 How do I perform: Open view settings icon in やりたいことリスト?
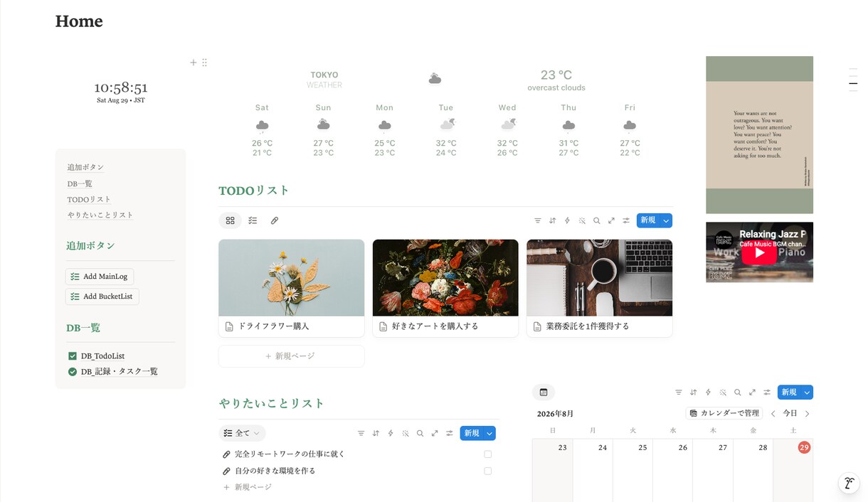point(450,433)
